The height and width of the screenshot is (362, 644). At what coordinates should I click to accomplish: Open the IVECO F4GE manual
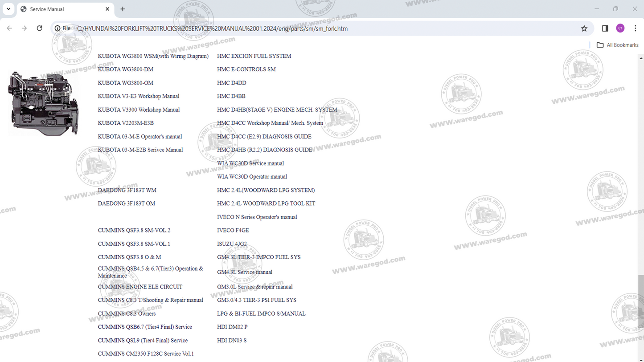click(233, 230)
